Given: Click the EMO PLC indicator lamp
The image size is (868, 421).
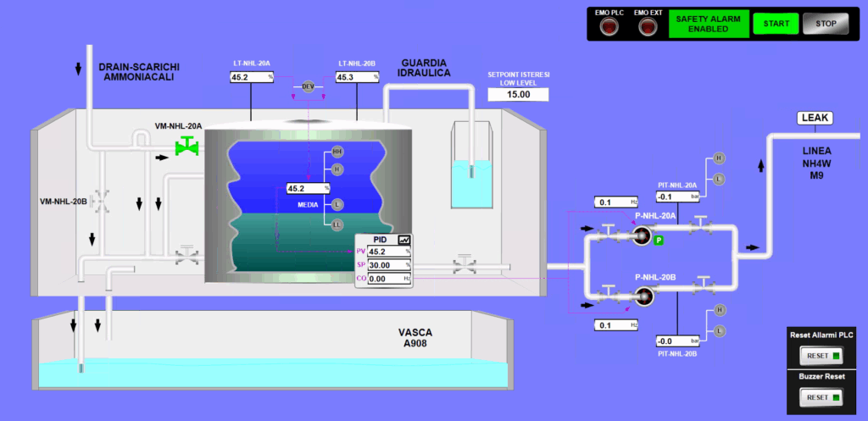Looking at the screenshot, I should point(609,27).
